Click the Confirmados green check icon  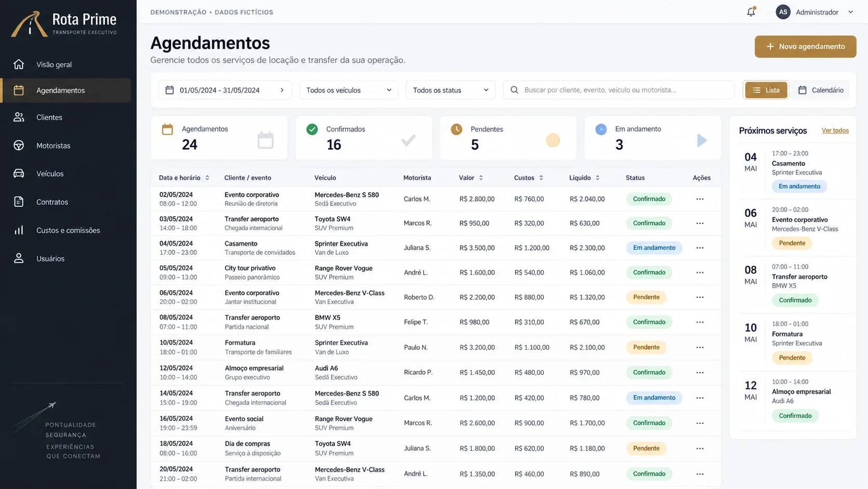pos(312,129)
